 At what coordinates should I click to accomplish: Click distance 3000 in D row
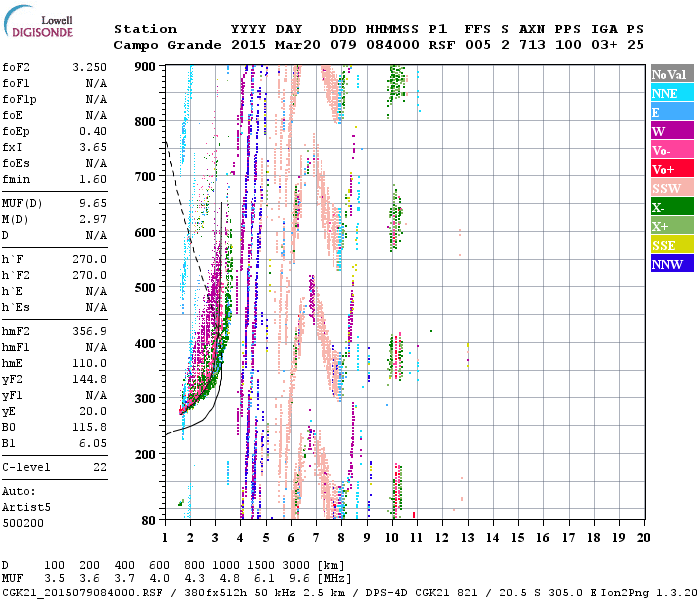[x=296, y=566]
